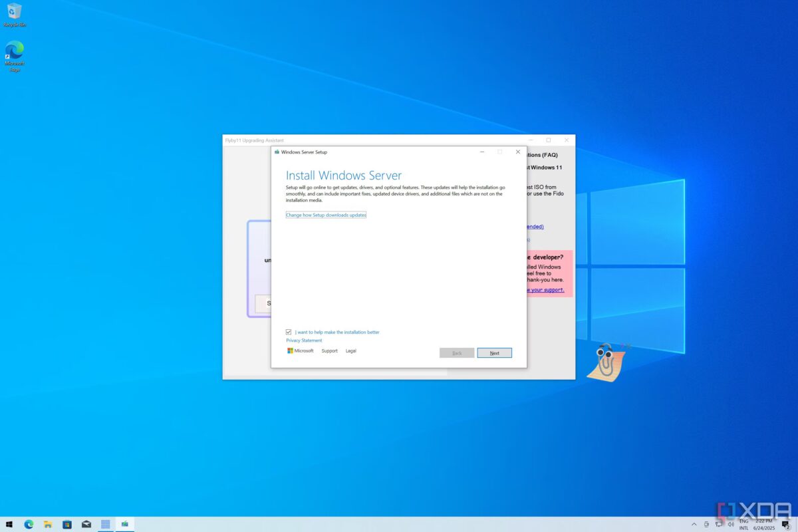Click the Support link in setup footer

pos(329,351)
